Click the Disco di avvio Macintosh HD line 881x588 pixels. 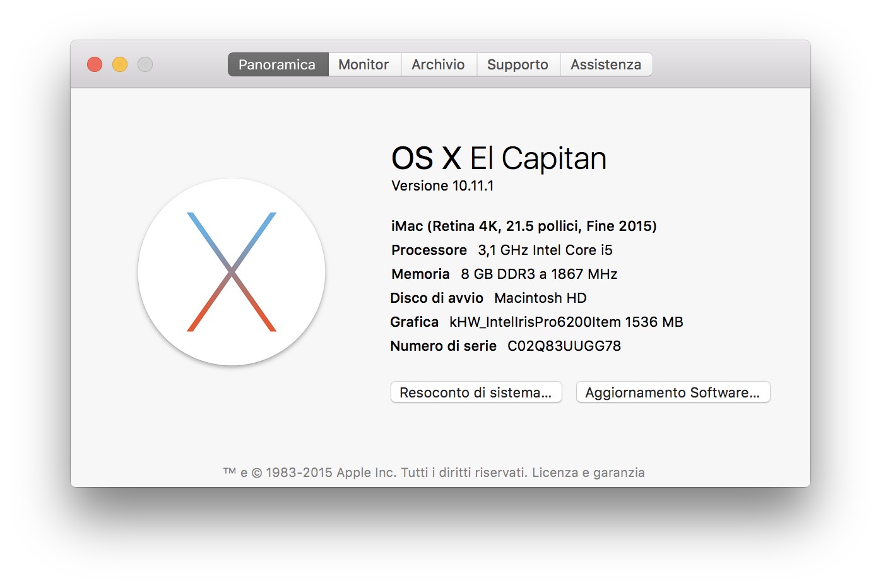pyautogui.click(x=488, y=298)
